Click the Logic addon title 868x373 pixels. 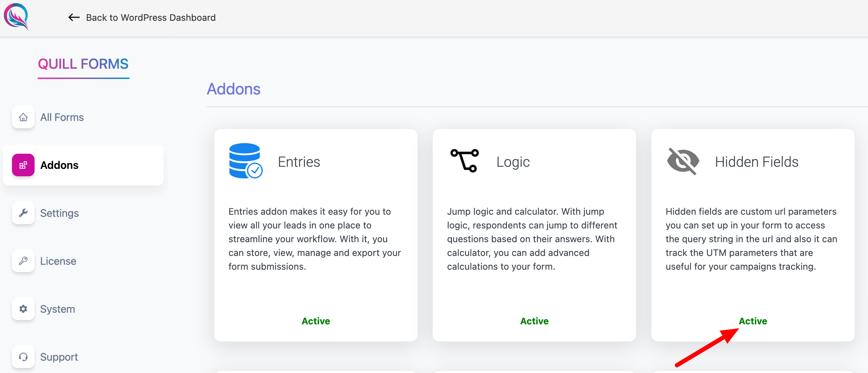coord(513,162)
